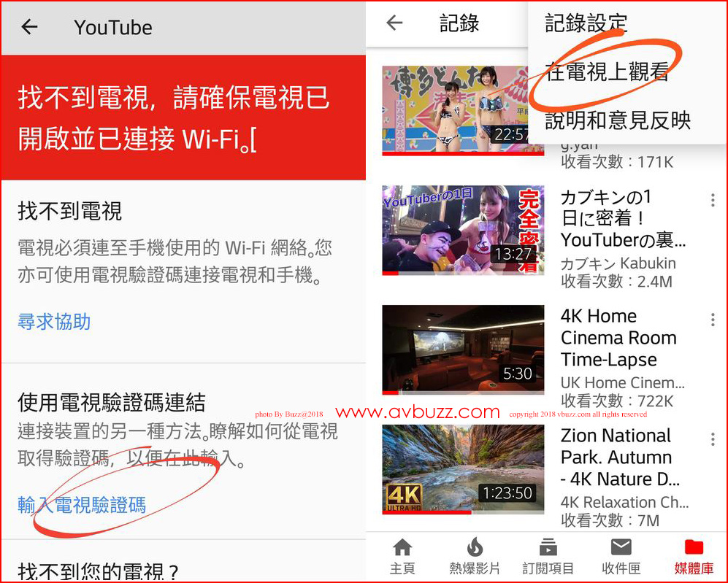Viewport: 728px width, 583px height.
Task: Open the 熱爆影片 trending flame icon
Action: point(475,549)
